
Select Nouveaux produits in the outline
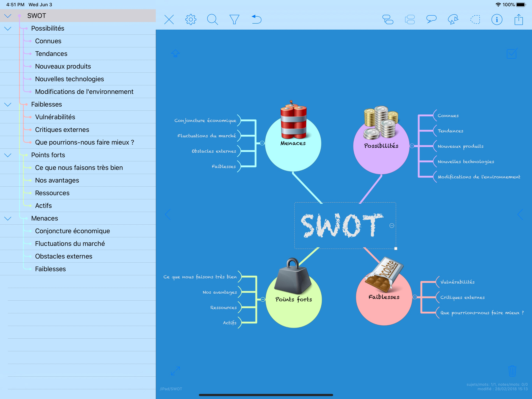pos(63,66)
